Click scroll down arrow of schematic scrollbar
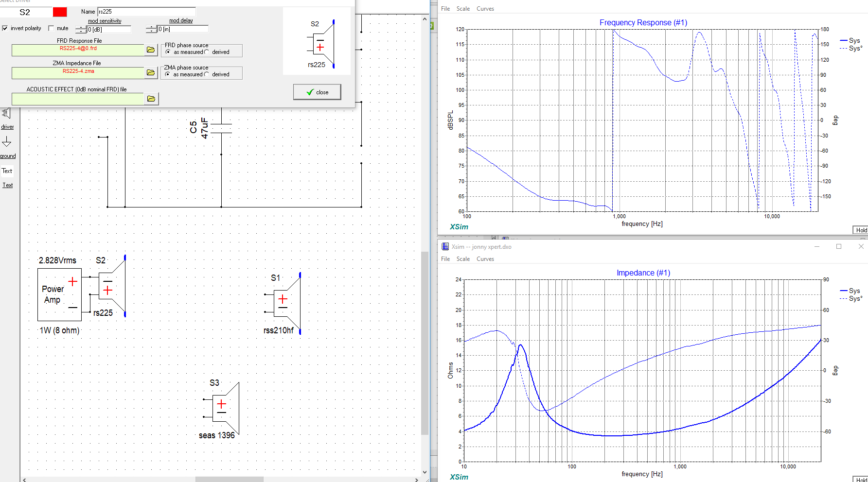The width and height of the screenshot is (868, 482). [425, 472]
